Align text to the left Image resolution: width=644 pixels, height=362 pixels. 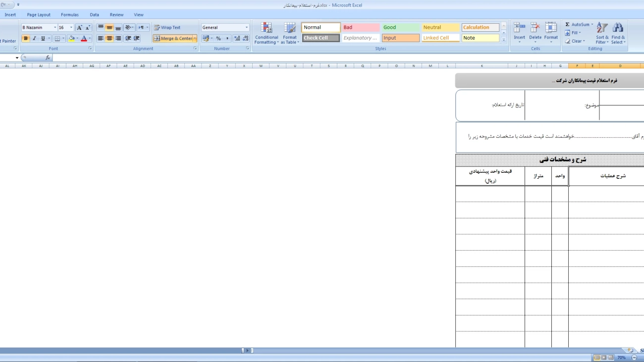click(x=101, y=39)
